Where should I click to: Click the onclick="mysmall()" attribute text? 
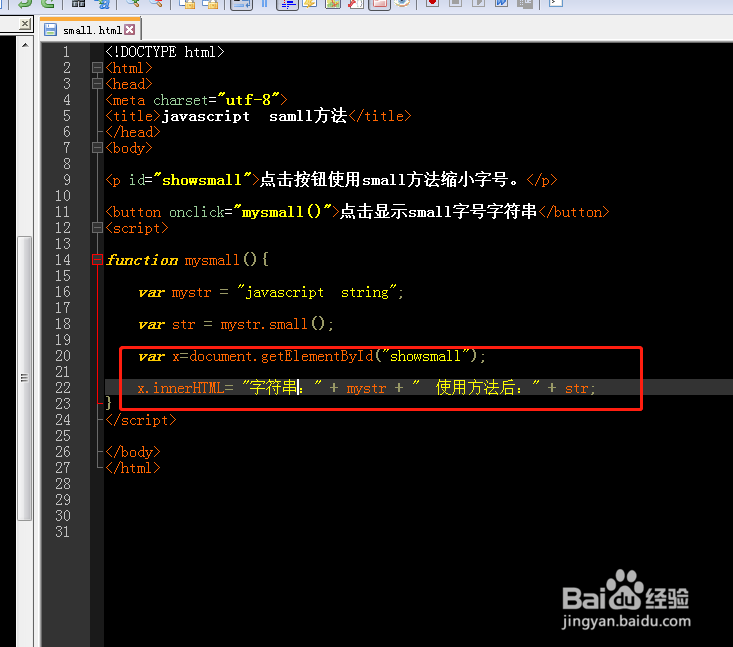click(251, 212)
